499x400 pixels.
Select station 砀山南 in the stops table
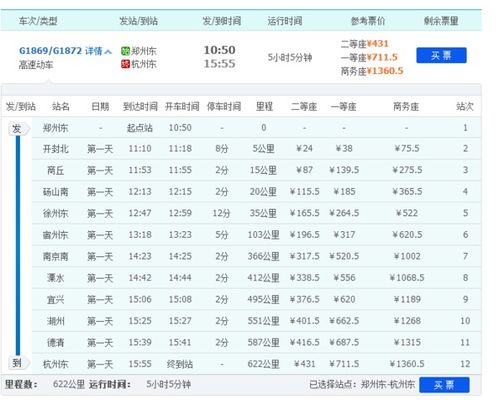pos(55,192)
